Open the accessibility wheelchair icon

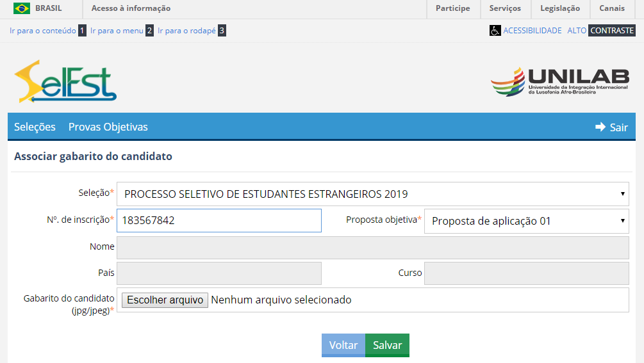(495, 30)
